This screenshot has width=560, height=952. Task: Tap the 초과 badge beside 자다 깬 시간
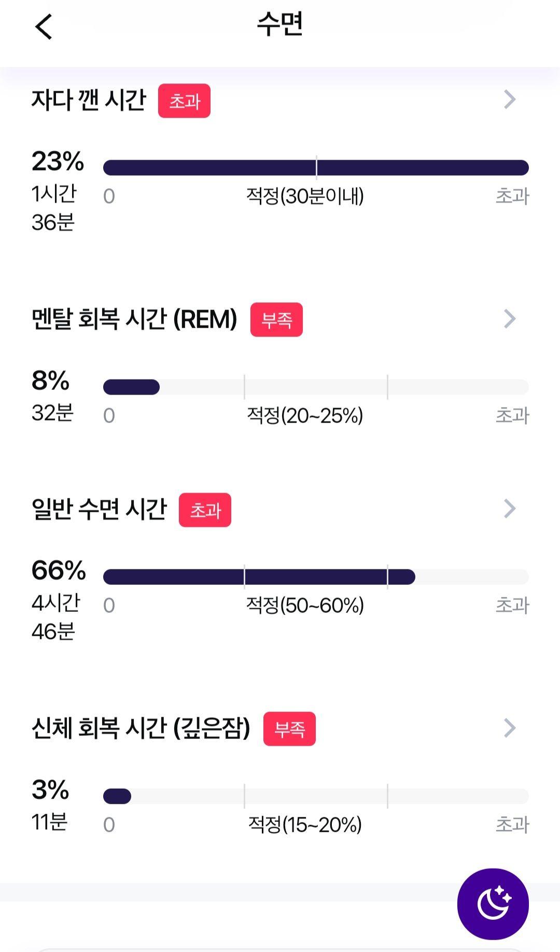point(184,101)
